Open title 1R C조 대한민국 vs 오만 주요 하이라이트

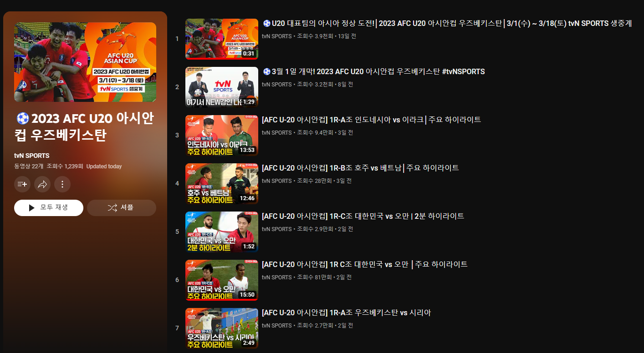[x=365, y=264]
